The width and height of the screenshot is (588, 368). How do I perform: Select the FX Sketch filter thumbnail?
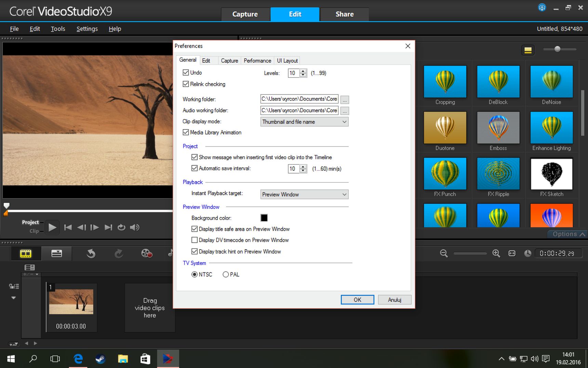(552, 174)
